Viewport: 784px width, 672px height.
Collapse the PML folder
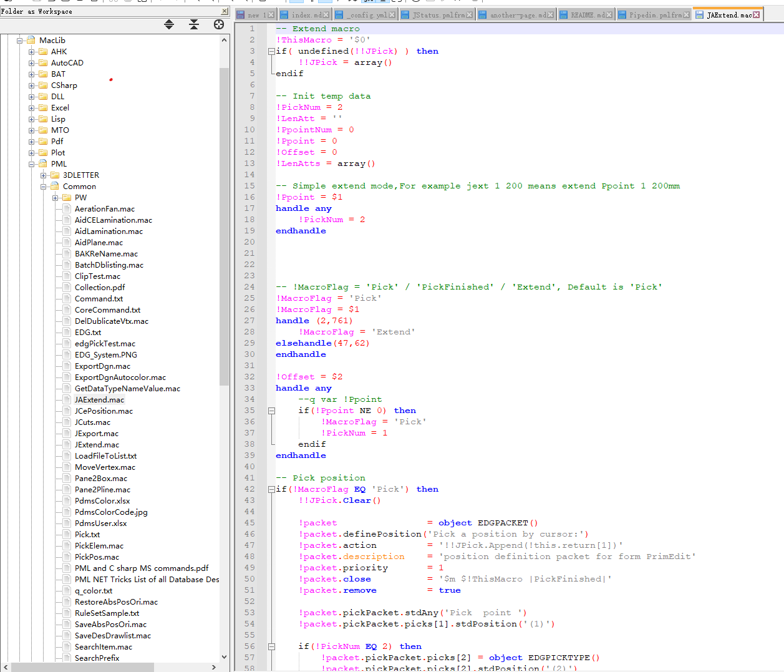coord(32,164)
